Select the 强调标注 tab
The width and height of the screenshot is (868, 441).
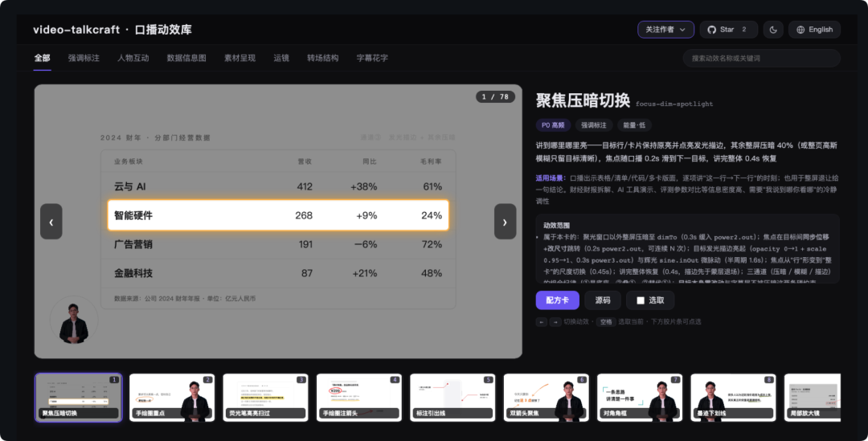[84, 58]
